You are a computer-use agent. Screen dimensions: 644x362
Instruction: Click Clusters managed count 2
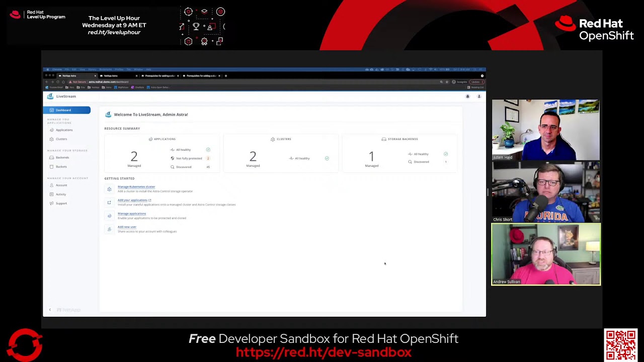[253, 156]
